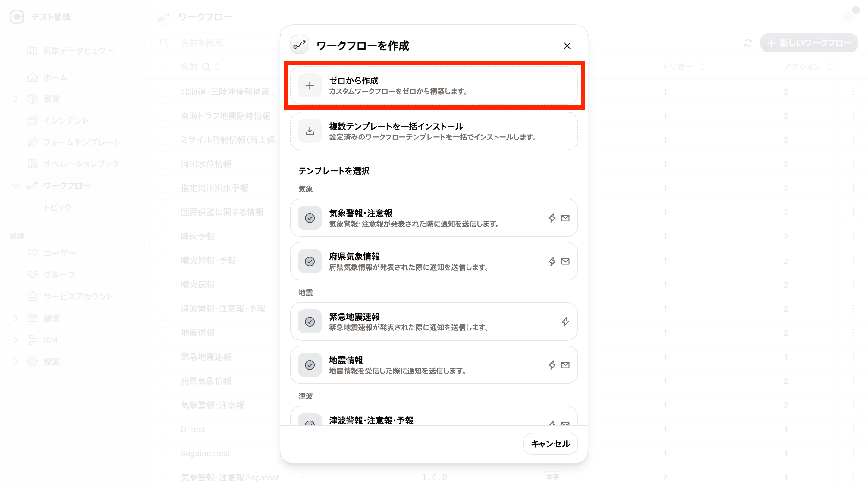Tick the checkbox for Segalooptest row

164,453
